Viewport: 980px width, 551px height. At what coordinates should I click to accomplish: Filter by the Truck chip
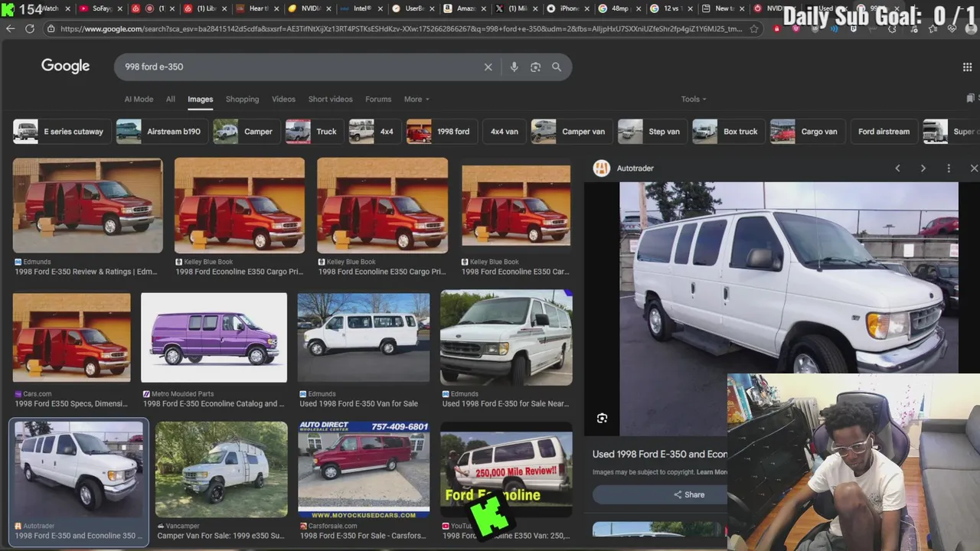(x=314, y=132)
